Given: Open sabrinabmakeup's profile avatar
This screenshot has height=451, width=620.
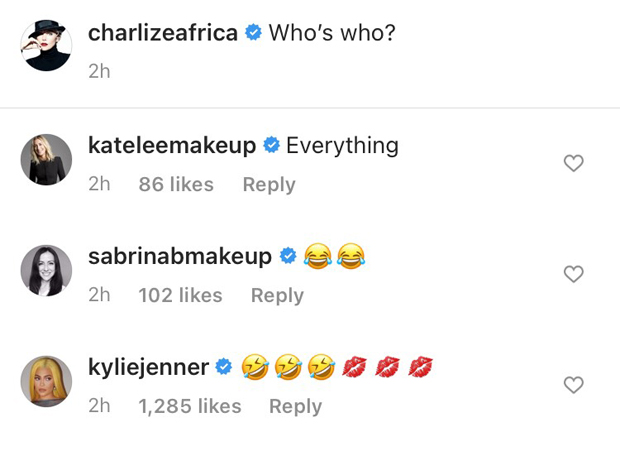Looking at the screenshot, I should pos(46,270).
